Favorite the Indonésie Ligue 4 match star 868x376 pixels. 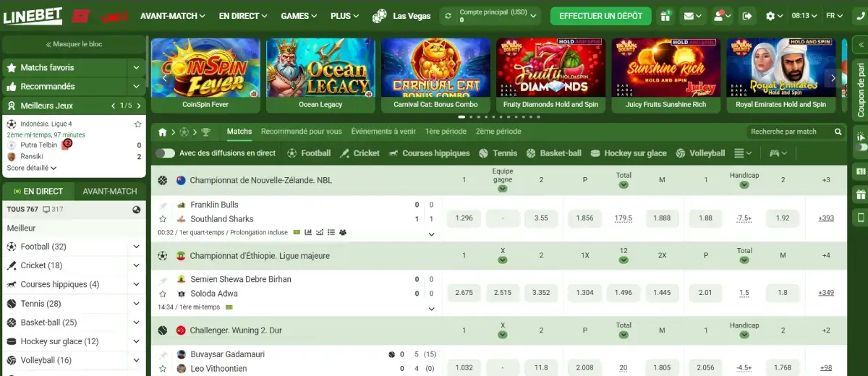coord(137,124)
